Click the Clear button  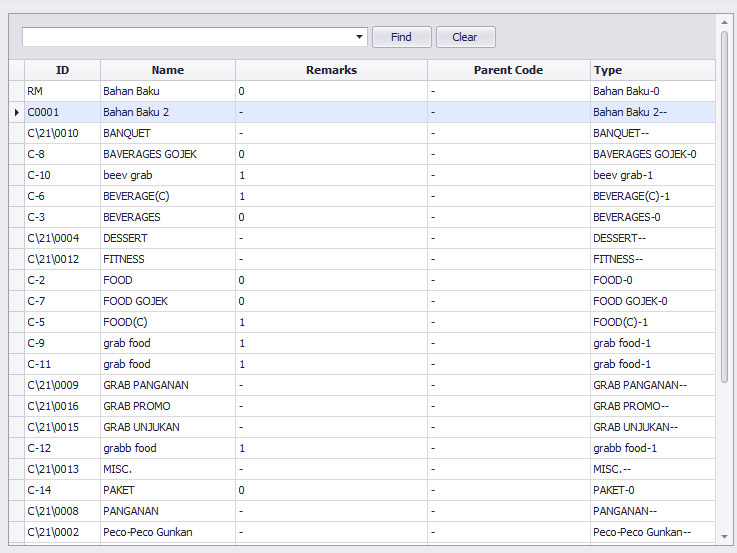pos(465,37)
